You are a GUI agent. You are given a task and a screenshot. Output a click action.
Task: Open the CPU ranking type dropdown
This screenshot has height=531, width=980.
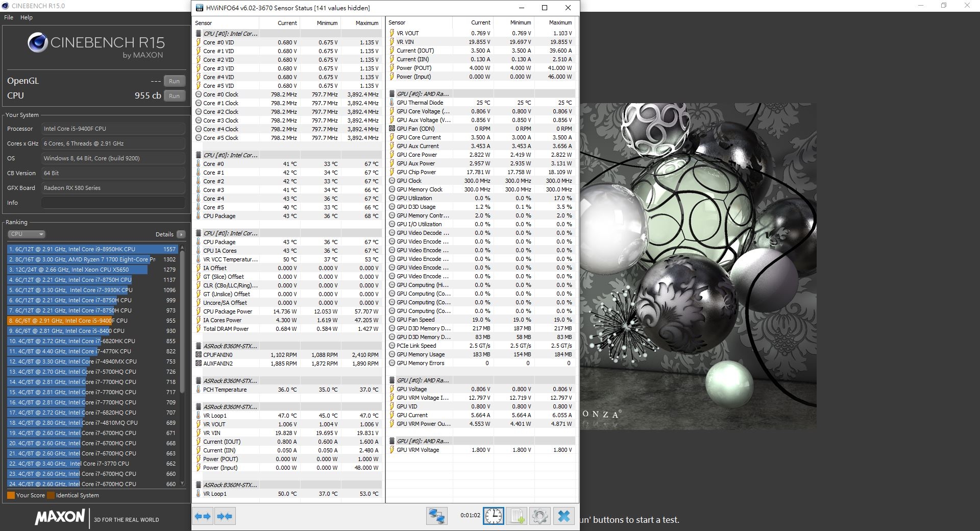27,234
